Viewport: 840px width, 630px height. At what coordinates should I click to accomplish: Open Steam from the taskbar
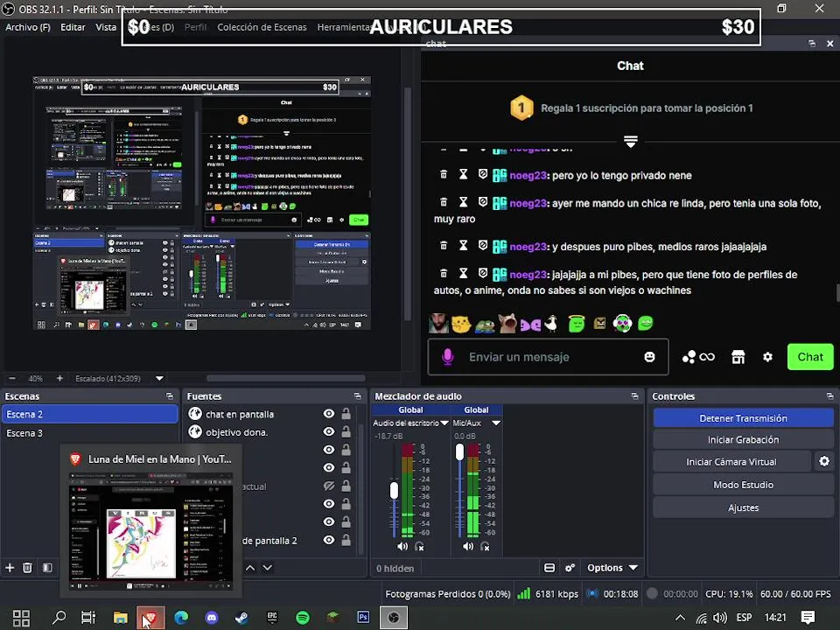[x=241, y=618]
